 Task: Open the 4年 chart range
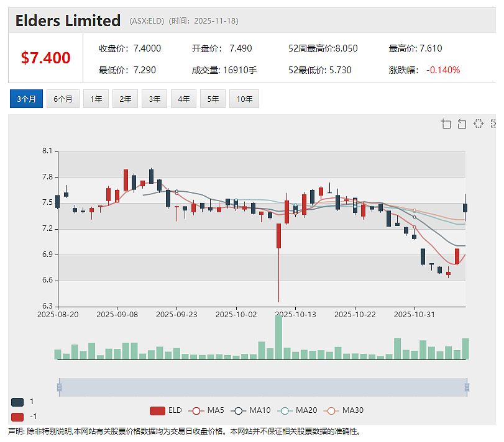coord(184,99)
